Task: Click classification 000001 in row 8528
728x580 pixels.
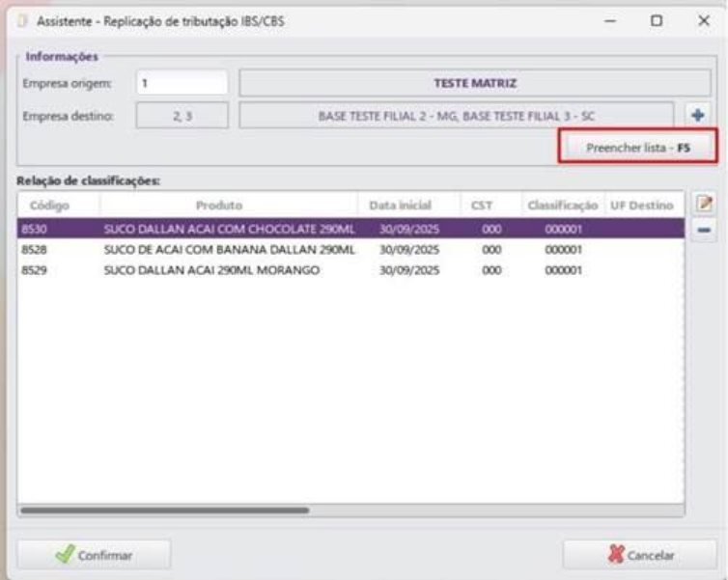Action: click(x=563, y=250)
